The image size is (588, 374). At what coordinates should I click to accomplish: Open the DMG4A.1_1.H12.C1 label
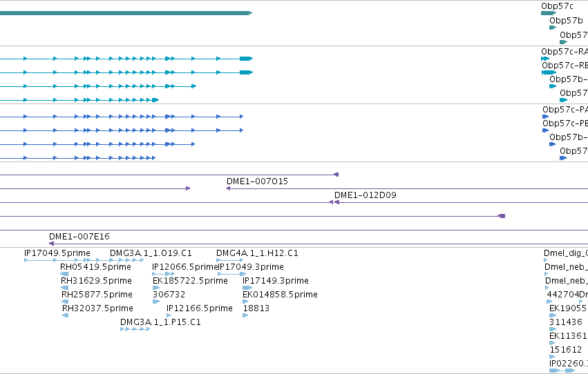(257, 253)
